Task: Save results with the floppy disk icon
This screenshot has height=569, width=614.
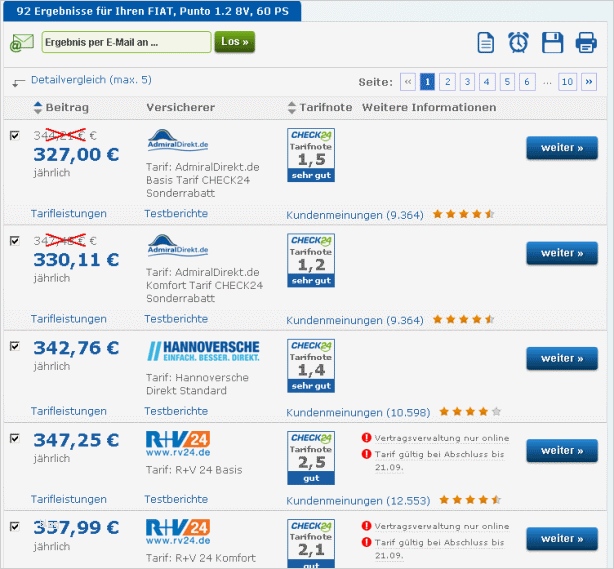Action: 552,42
